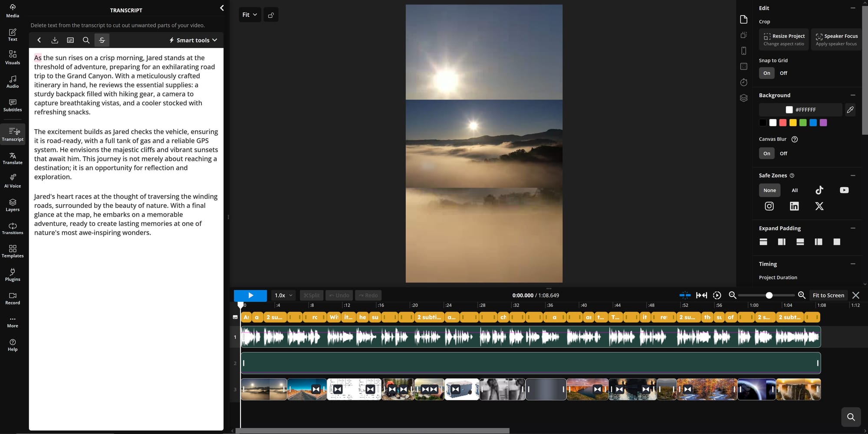Open the Transitions tab in sidebar
The image size is (868, 434).
[x=13, y=228]
